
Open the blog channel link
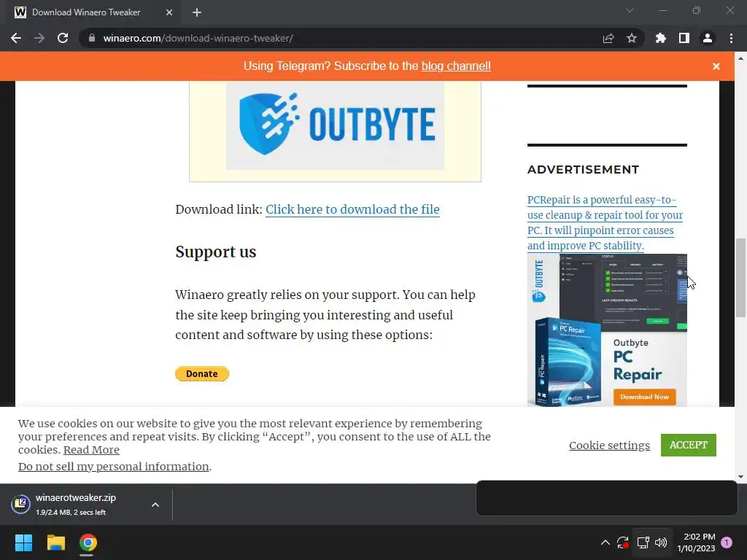click(x=456, y=66)
